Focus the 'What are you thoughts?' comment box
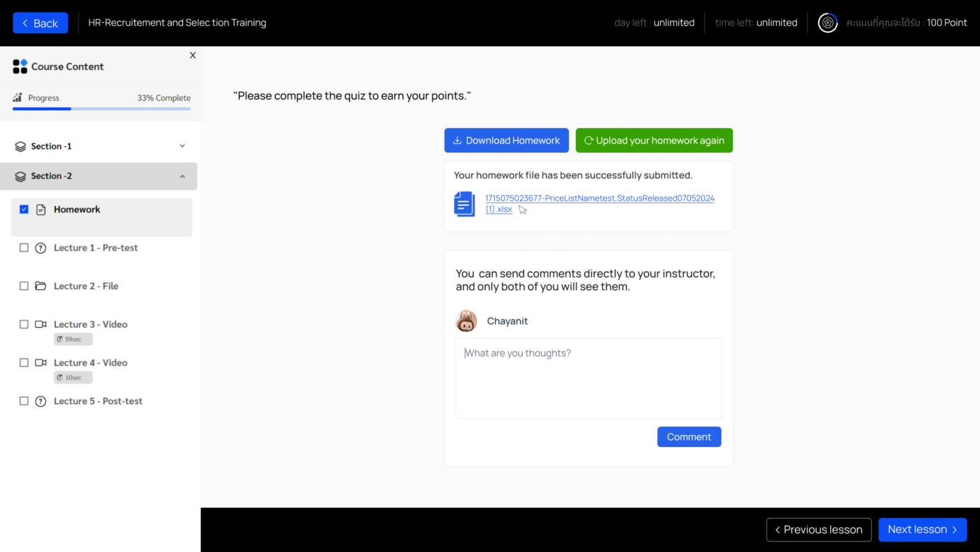 [x=588, y=378]
